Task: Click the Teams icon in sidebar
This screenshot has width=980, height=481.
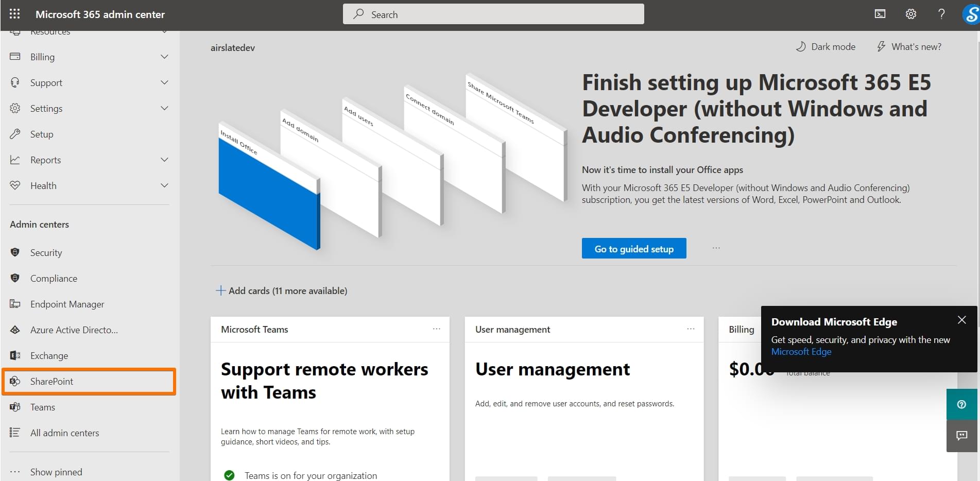Action: pos(15,407)
